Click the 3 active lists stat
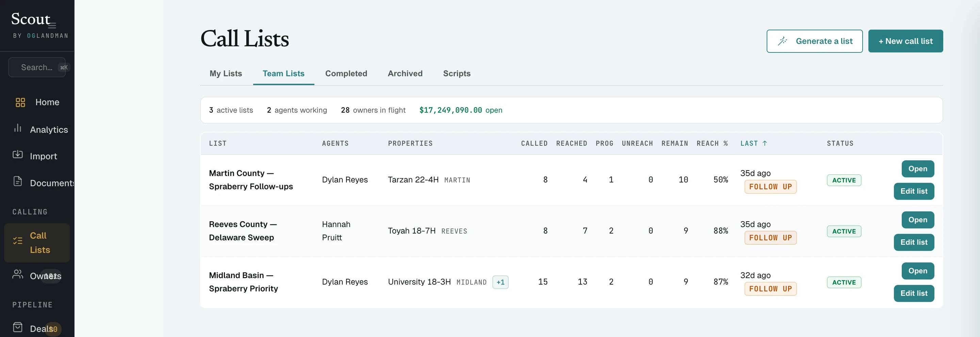This screenshot has height=337, width=980. point(231,110)
